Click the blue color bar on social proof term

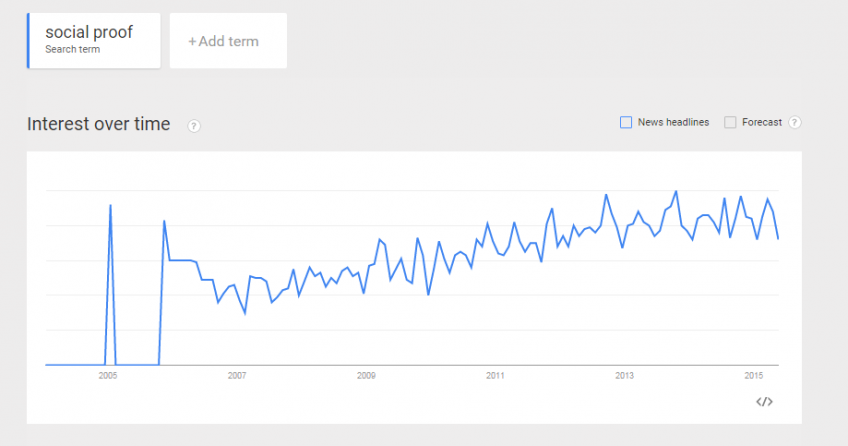click(x=29, y=40)
